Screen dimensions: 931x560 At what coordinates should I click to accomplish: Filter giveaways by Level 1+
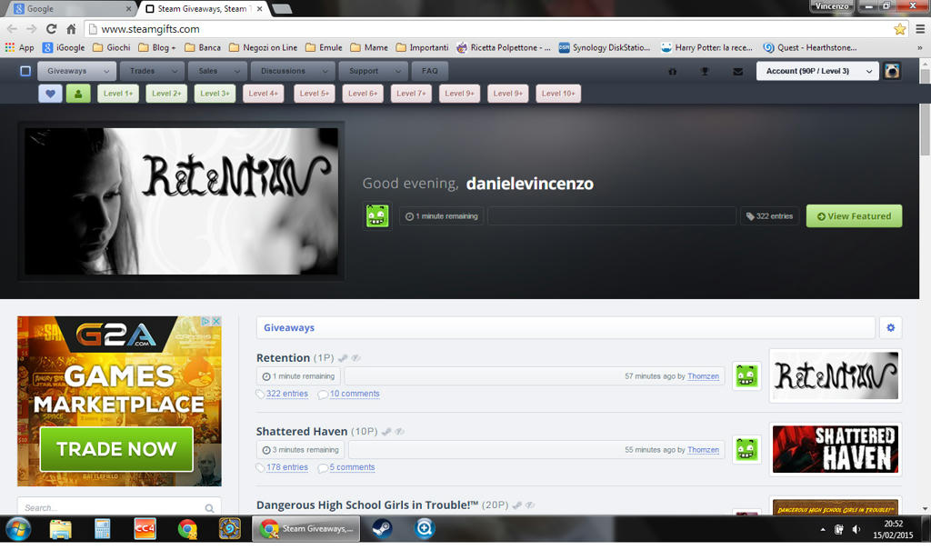point(118,94)
